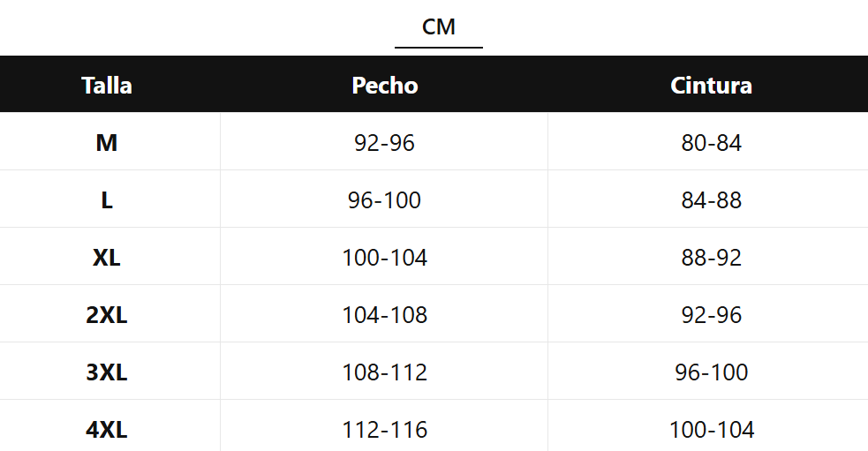Select the 3XL size row label
The width and height of the screenshot is (868, 451).
107,372
